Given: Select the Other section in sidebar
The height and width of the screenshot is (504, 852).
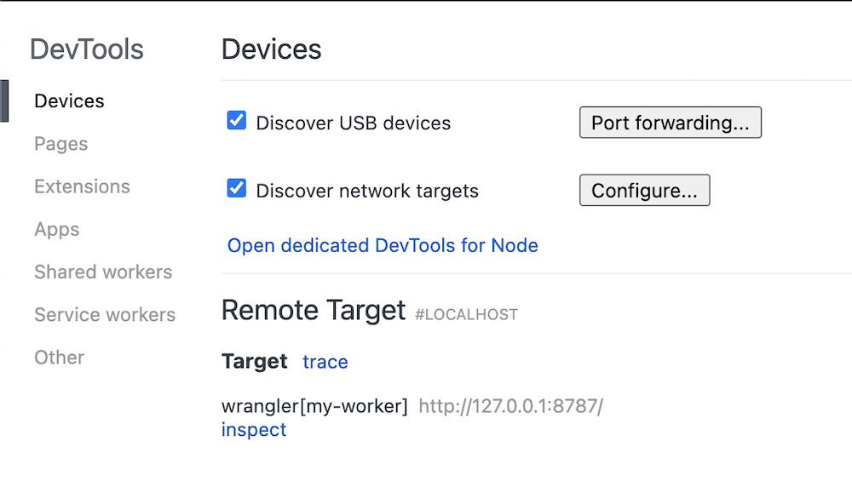Looking at the screenshot, I should (59, 358).
